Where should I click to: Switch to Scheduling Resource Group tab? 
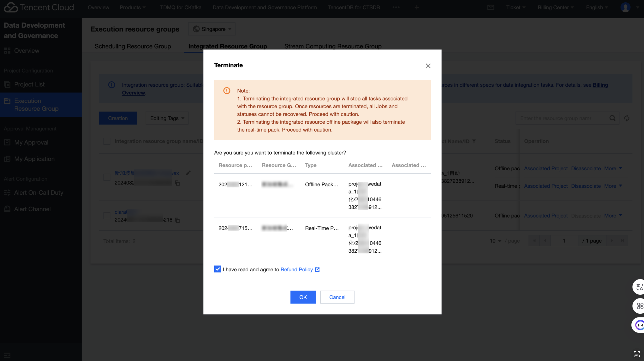coord(133,46)
